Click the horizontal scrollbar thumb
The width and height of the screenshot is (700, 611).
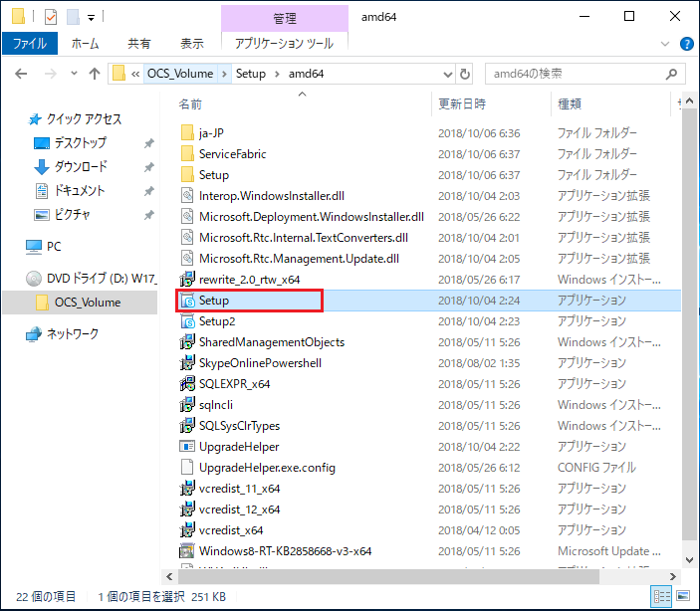coord(388,576)
